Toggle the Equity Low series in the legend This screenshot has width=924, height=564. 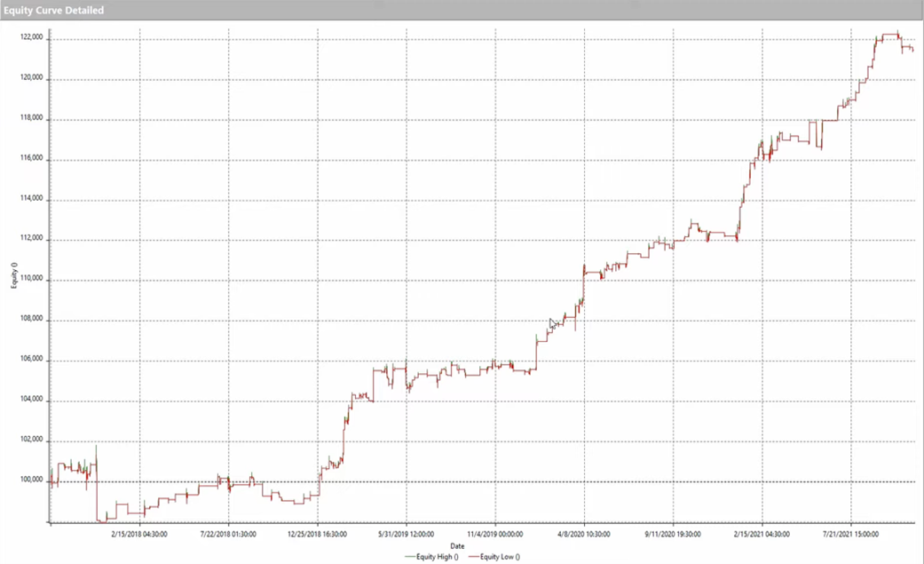coord(499,557)
